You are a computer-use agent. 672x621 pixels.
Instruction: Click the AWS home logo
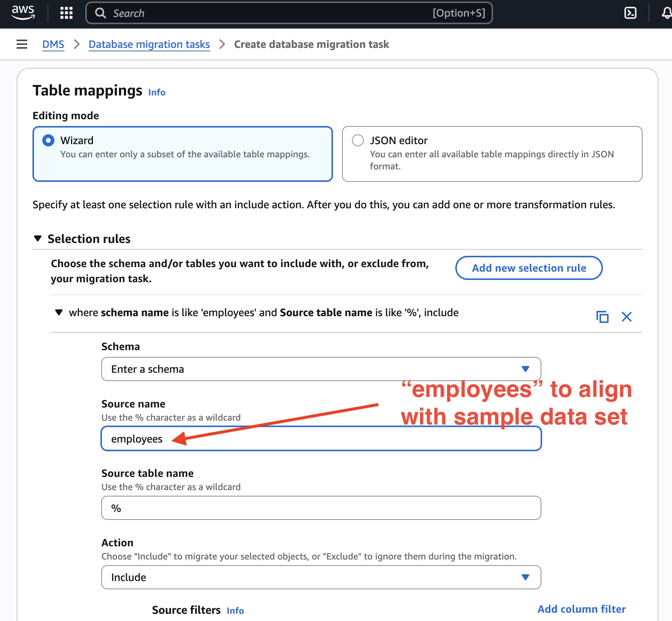coord(23,12)
